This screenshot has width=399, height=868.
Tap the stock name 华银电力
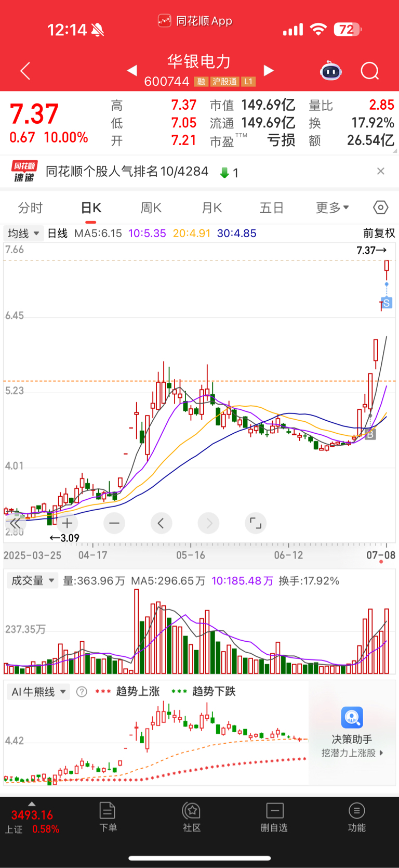(x=199, y=61)
